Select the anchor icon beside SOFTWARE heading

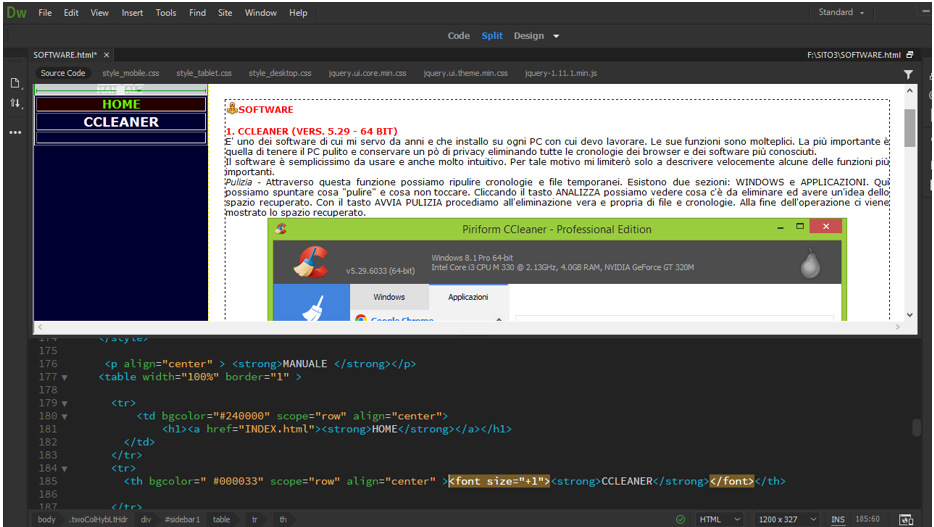coord(232,108)
